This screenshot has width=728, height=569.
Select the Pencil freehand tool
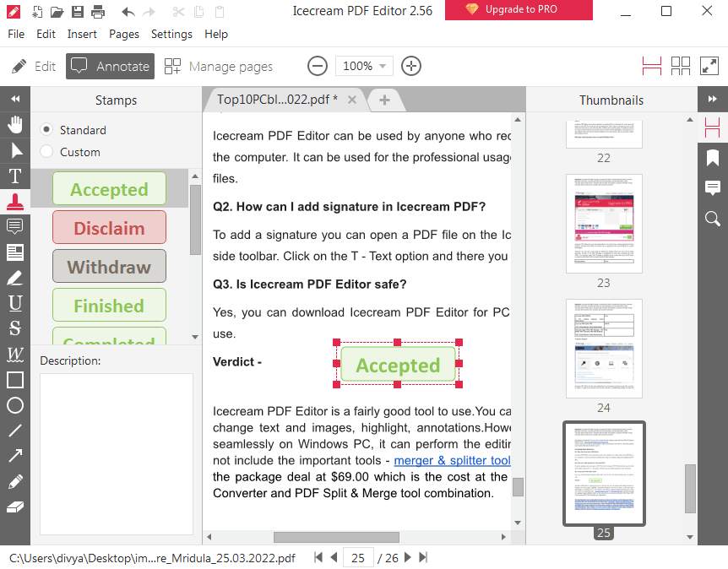click(x=15, y=481)
